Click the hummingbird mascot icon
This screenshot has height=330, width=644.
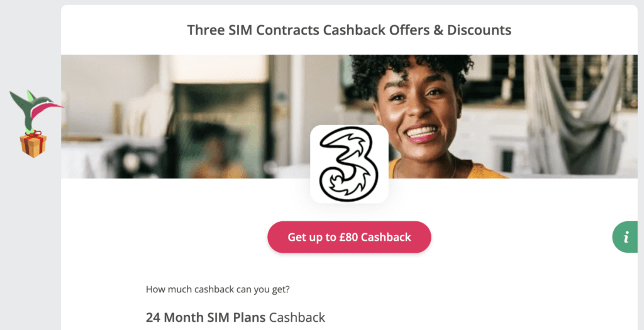(35, 109)
